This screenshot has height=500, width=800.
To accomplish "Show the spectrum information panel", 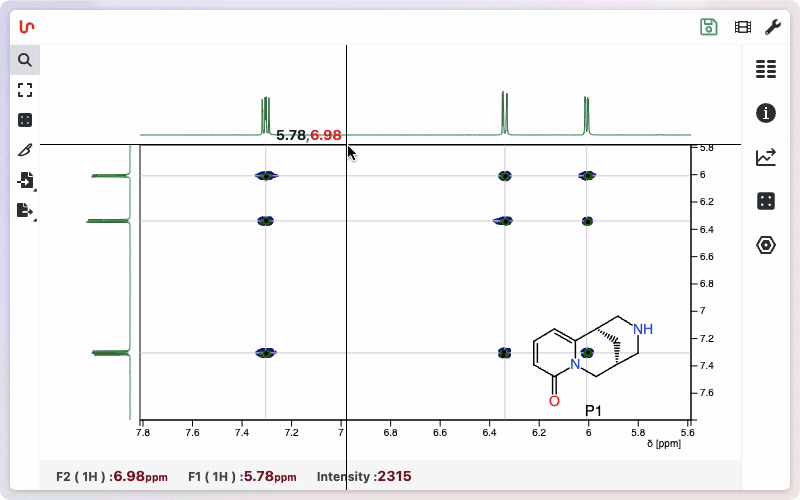I will click(x=766, y=113).
